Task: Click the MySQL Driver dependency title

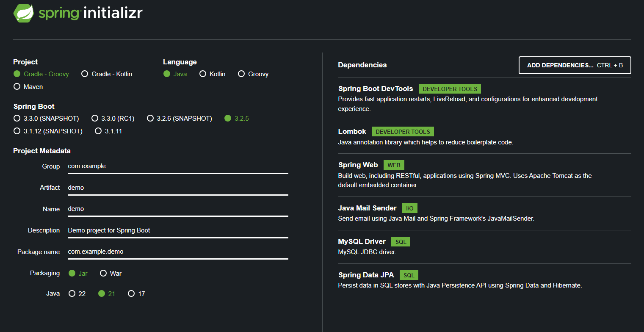Action: click(x=362, y=241)
